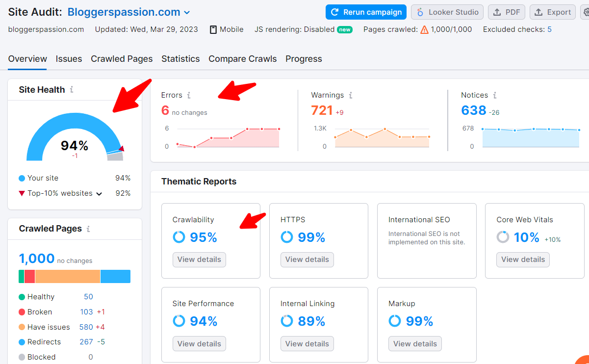Click the Crawlability donut chart icon
This screenshot has height=364, width=589.
[179, 237]
